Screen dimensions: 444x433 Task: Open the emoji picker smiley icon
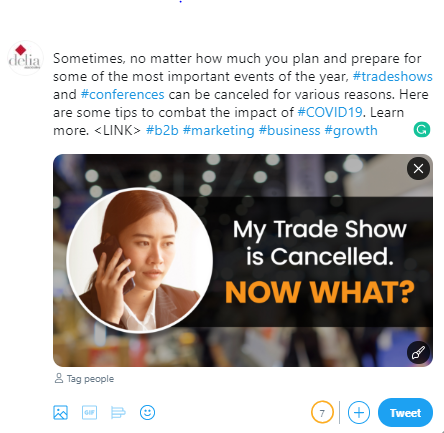click(x=147, y=412)
